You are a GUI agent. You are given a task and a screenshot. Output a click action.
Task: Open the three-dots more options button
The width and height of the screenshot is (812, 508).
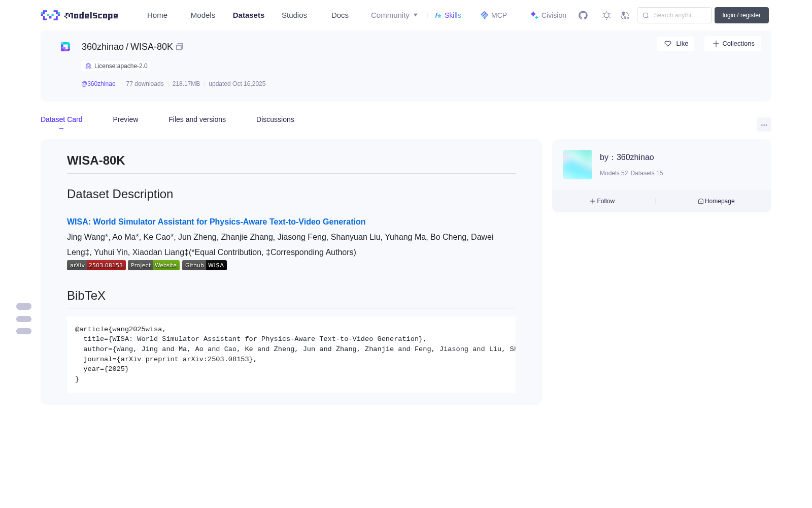tap(764, 124)
